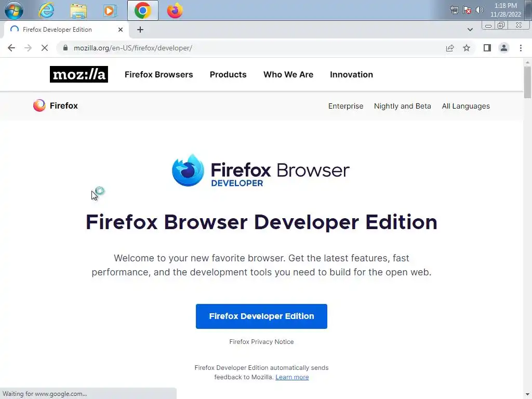This screenshot has width=532, height=399.
Task: Open the Windows Start menu orb
Action: [14, 10]
